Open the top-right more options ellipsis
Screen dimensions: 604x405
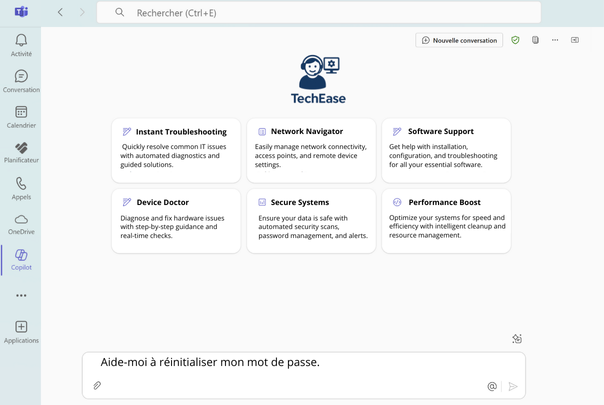[x=555, y=40]
